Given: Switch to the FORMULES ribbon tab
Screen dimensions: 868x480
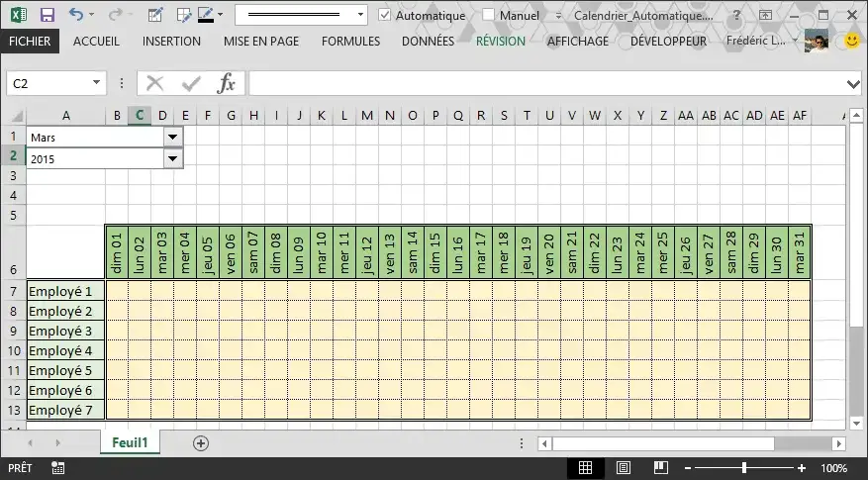Looking at the screenshot, I should tap(350, 42).
